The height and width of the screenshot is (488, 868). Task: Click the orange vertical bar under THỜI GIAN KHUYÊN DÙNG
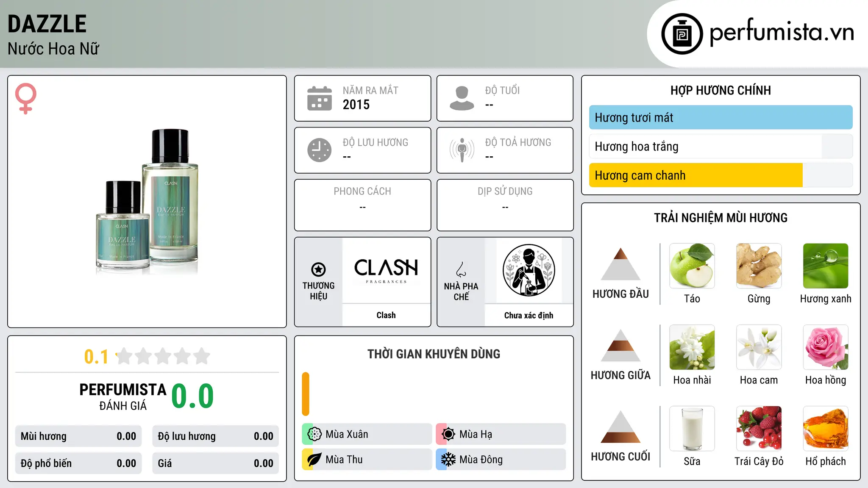coord(306,394)
